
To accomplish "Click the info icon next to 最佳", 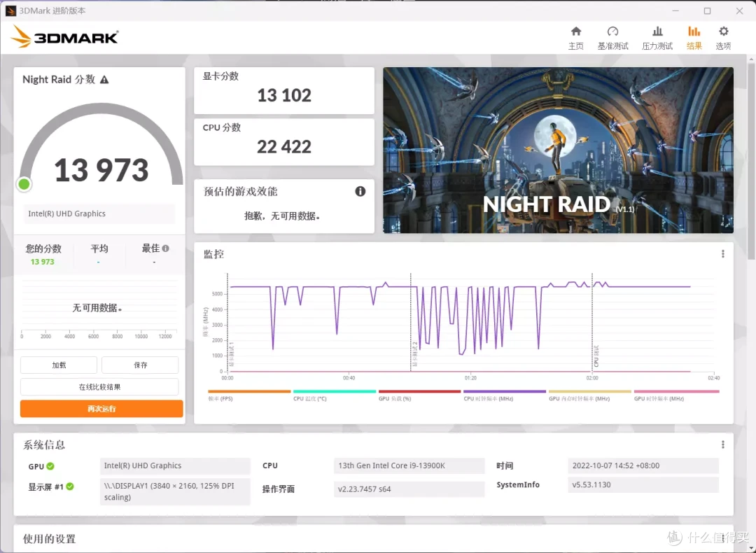I will coord(165,248).
